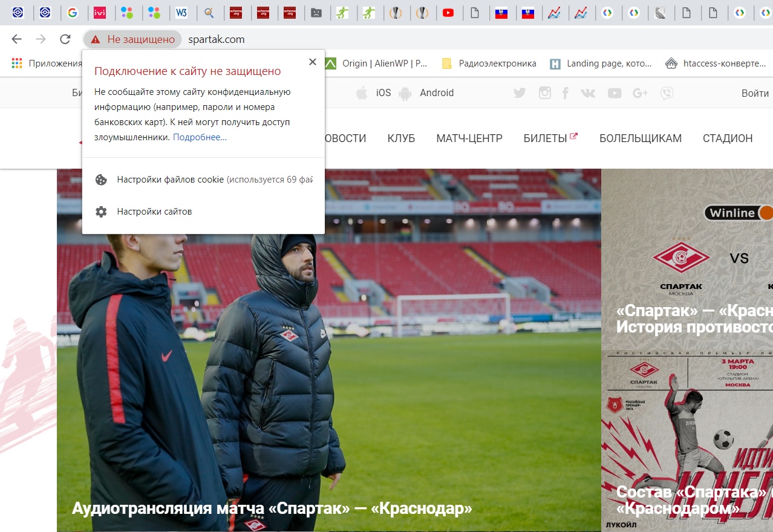Reload the page with the refresh icon

[x=65, y=39]
